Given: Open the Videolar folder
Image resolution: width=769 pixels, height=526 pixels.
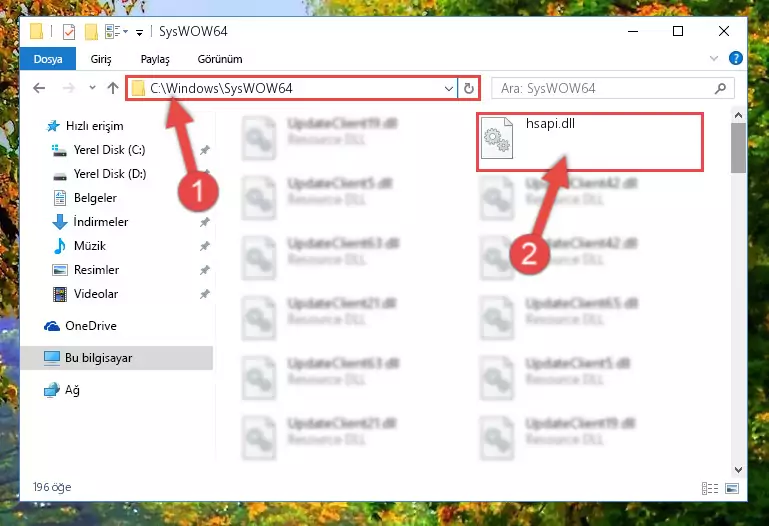Looking at the screenshot, I should (96, 294).
